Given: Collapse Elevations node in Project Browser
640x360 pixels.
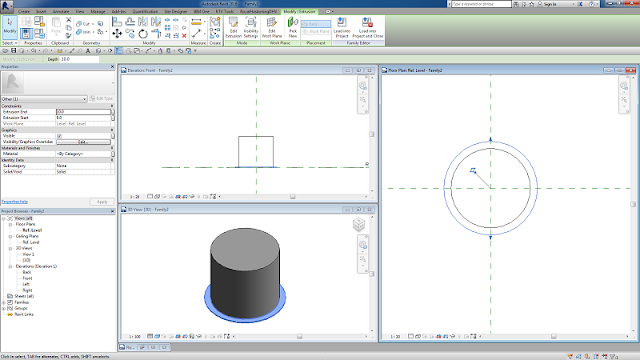Looking at the screenshot, I should tap(11, 267).
